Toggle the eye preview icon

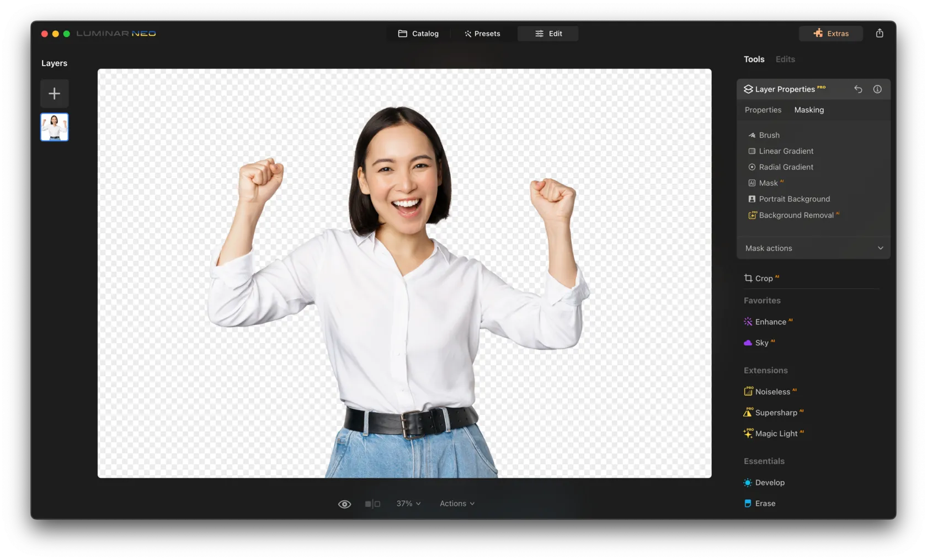pos(344,504)
